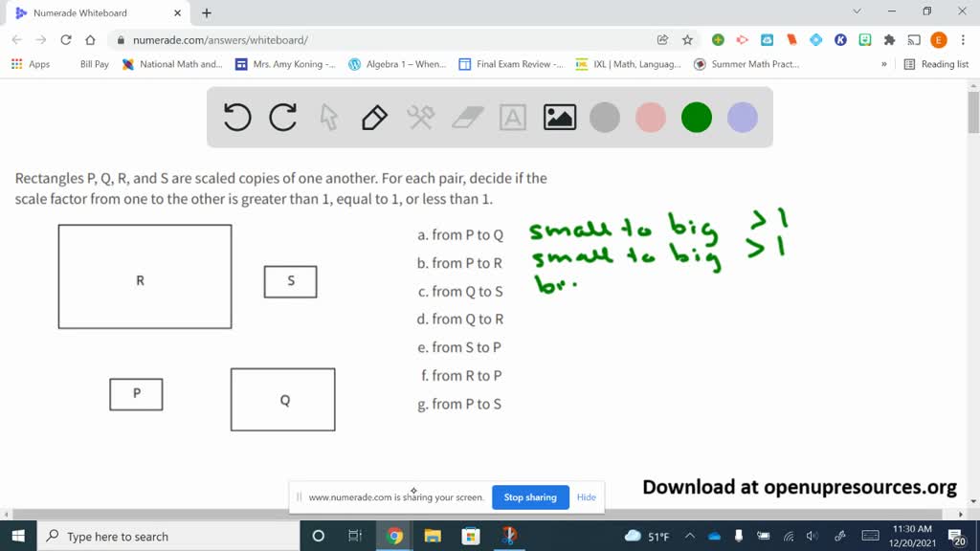Bookmark this page using the star icon
The image size is (980, 551).
(x=685, y=39)
